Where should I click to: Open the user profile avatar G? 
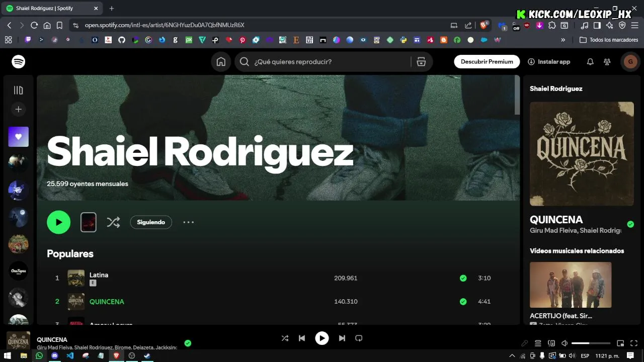[x=630, y=62]
